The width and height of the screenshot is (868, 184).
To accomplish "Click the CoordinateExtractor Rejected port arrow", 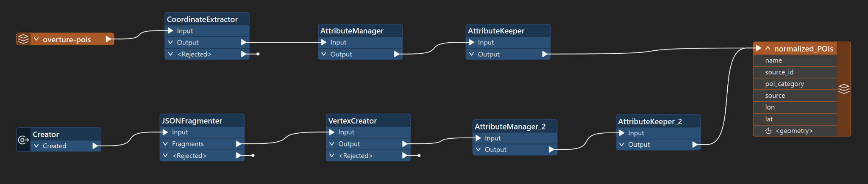I will (x=244, y=54).
